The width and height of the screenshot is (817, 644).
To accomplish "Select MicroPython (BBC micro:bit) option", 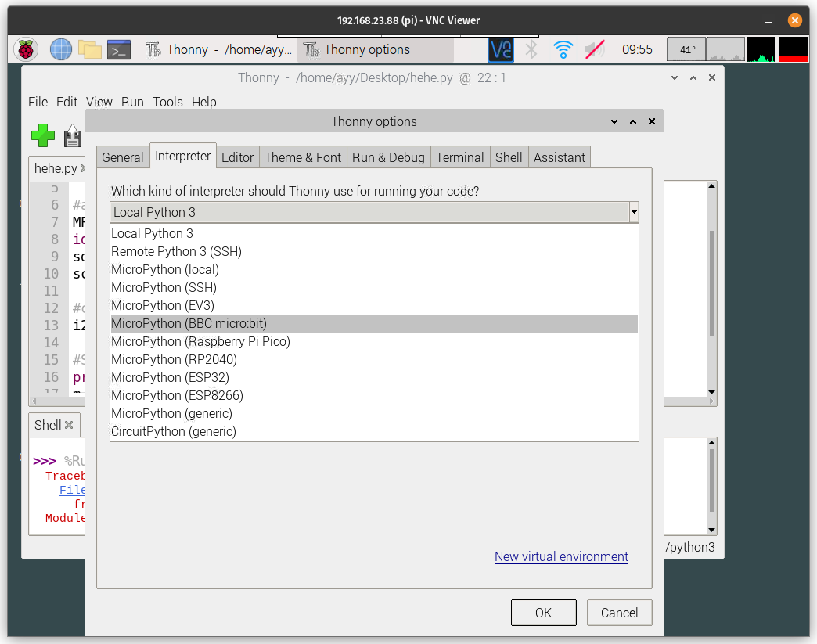I will click(374, 323).
